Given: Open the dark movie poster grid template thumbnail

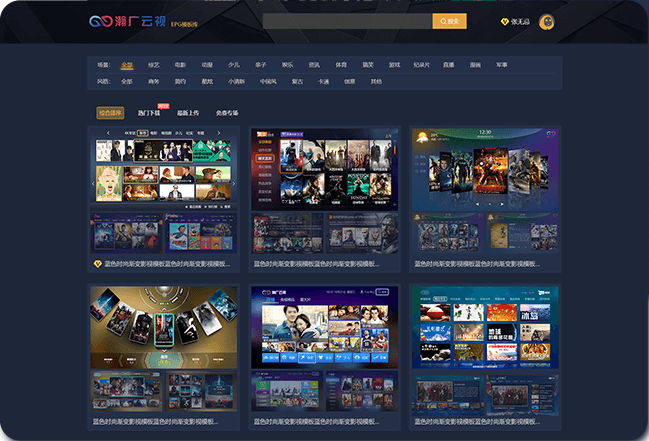Looking at the screenshot, I should coord(324,169).
